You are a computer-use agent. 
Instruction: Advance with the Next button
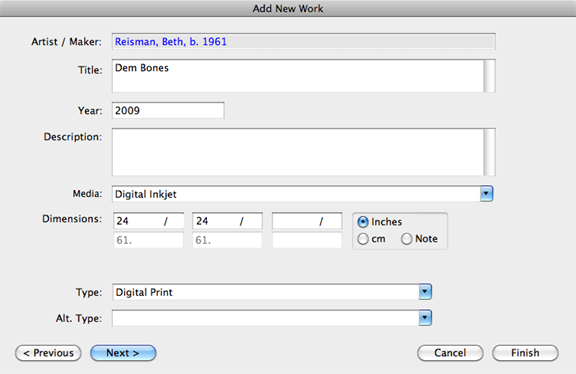123,353
